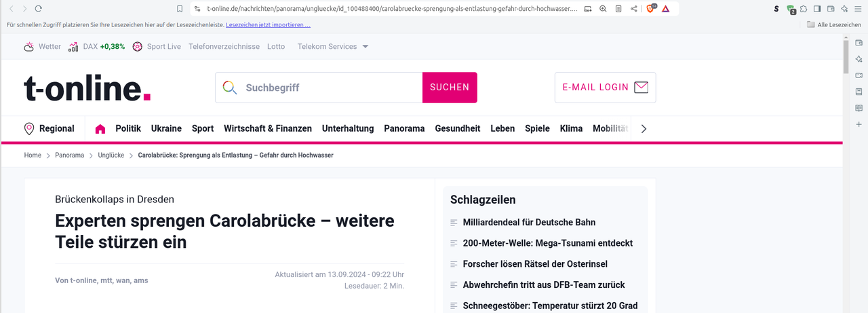This screenshot has width=868, height=313.
Task: Open the Leo AI sparkle icon in toolbar
Action: (x=844, y=9)
